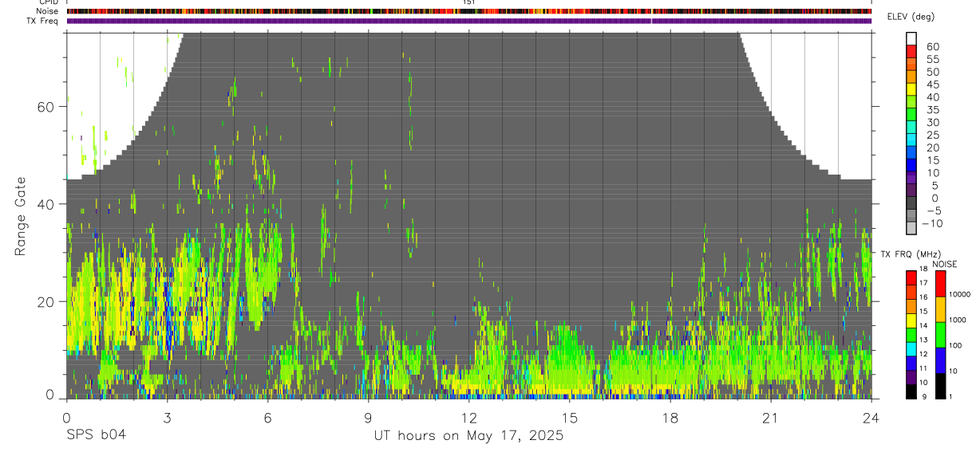Click the 'ELEV (deg)' legend title
Screen dimensions: 980x452
point(911,18)
